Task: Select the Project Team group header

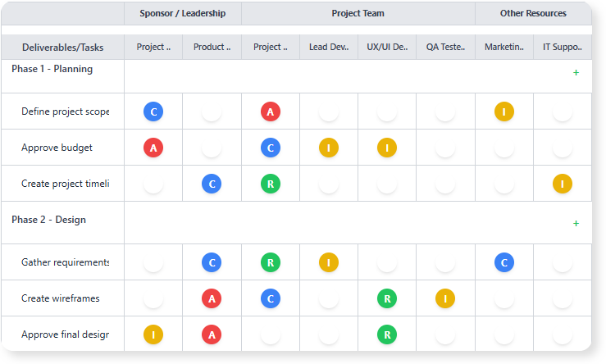Action: click(x=358, y=13)
